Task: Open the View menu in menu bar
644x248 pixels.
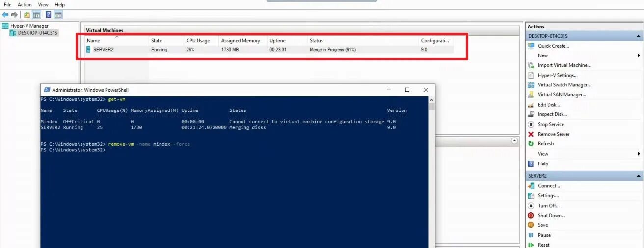Action: point(43,5)
